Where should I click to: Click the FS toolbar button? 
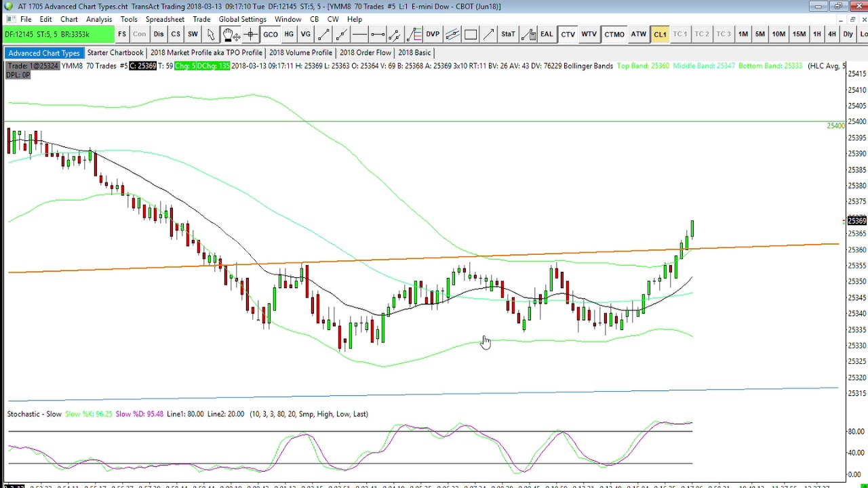[122, 34]
